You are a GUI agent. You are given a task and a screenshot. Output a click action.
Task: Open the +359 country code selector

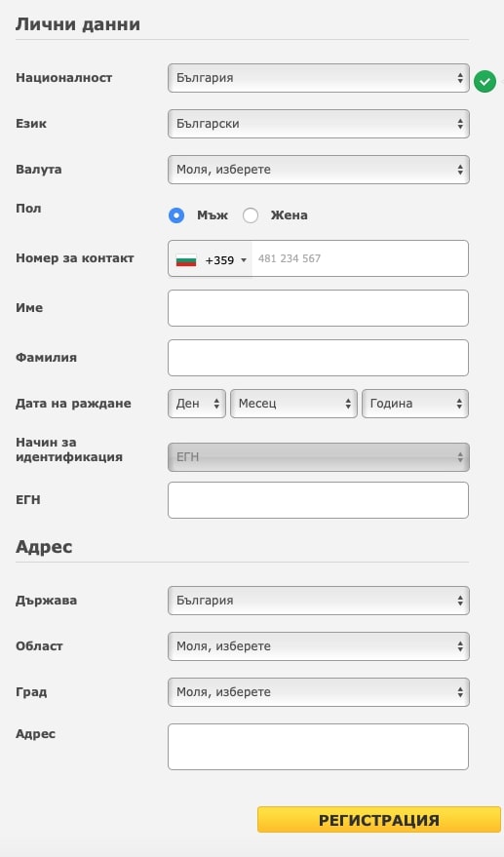coord(211,259)
